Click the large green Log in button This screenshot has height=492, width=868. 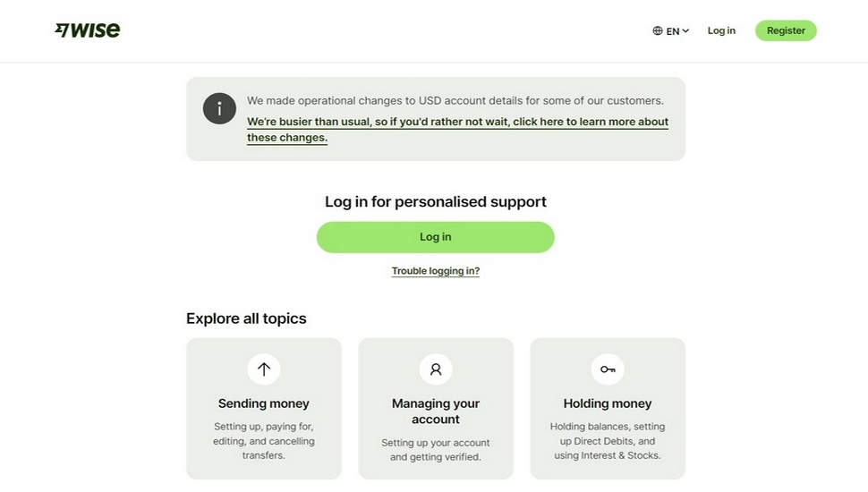tap(436, 237)
